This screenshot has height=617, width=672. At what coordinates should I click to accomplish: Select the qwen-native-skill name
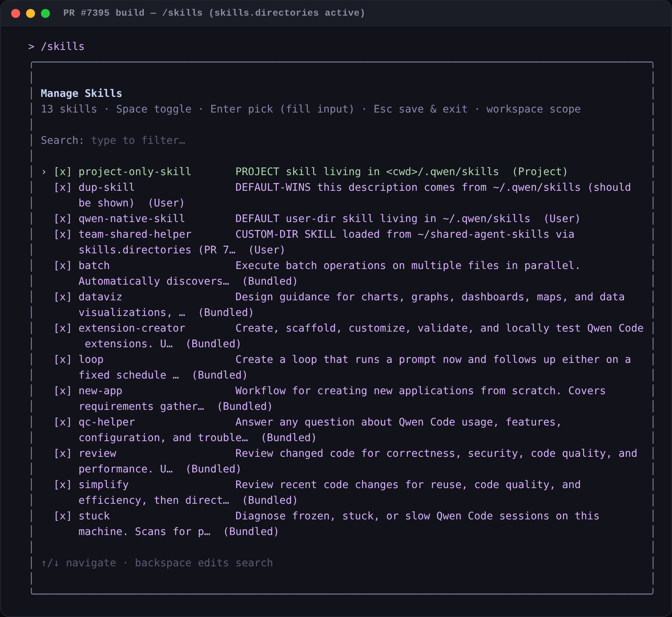pyautogui.click(x=132, y=219)
